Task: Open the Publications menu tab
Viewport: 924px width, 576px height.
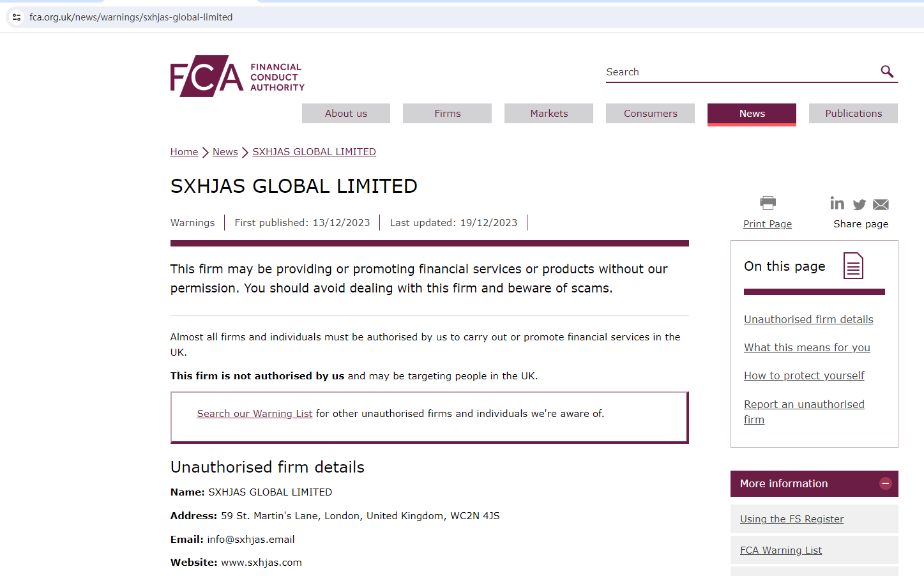Action: [853, 114]
